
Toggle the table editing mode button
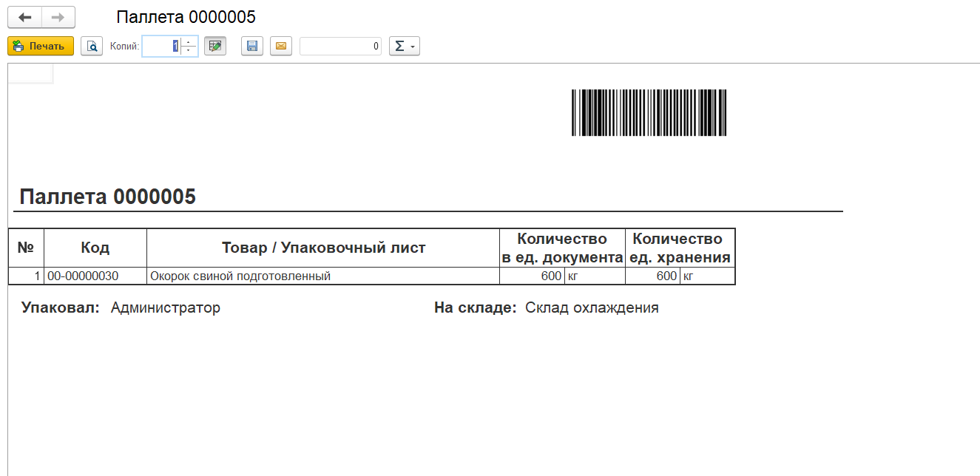(x=214, y=47)
